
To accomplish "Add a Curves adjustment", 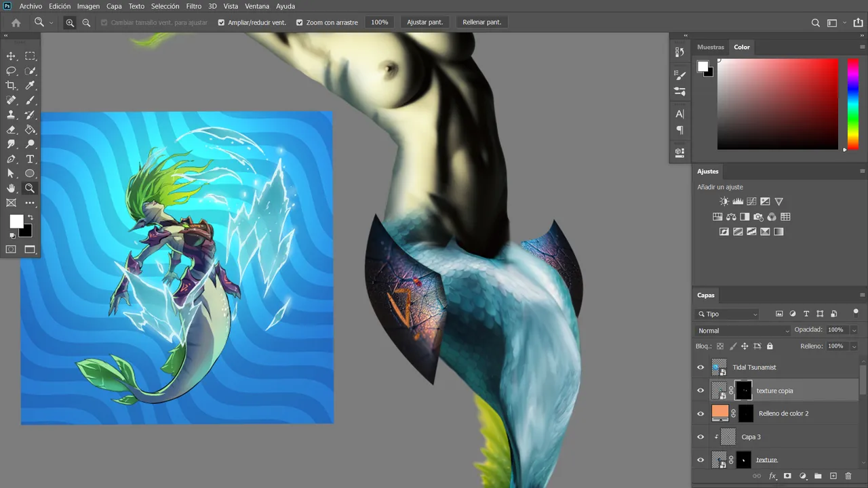I will point(751,201).
